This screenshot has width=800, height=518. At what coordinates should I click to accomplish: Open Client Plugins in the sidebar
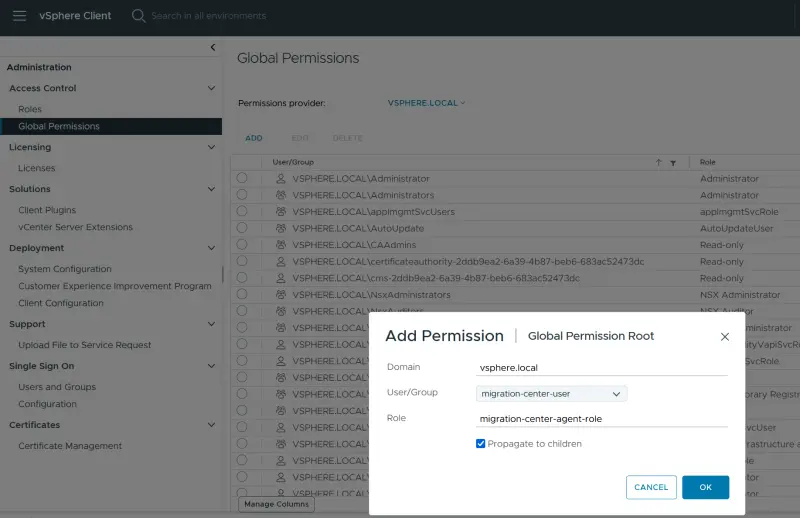pyautogui.click(x=47, y=210)
